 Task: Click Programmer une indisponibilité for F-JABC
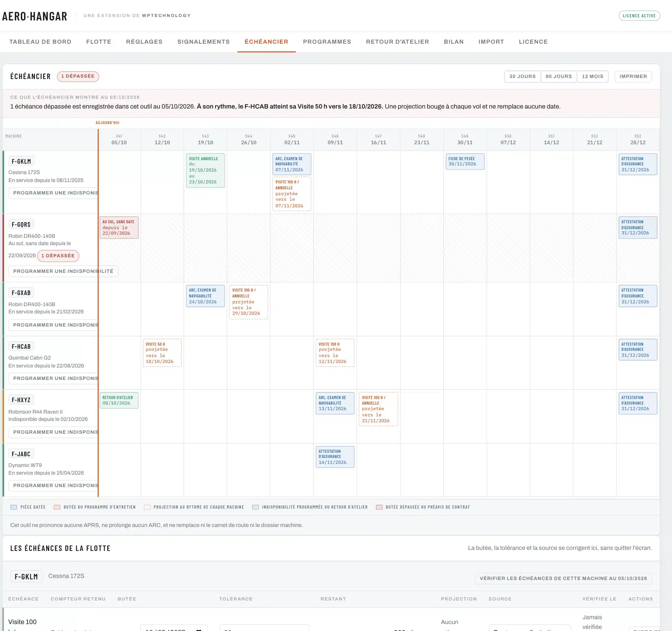pos(53,485)
